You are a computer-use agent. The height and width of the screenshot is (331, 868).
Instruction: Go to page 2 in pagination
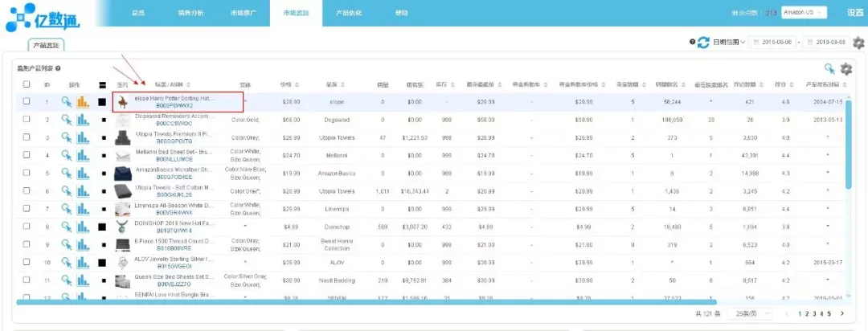(x=807, y=313)
